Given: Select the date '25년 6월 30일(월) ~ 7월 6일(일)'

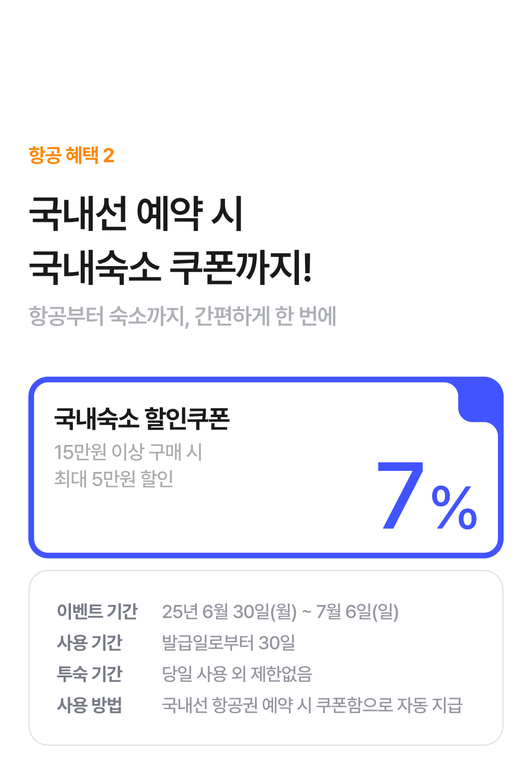Looking at the screenshot, I should coord(280,612).
